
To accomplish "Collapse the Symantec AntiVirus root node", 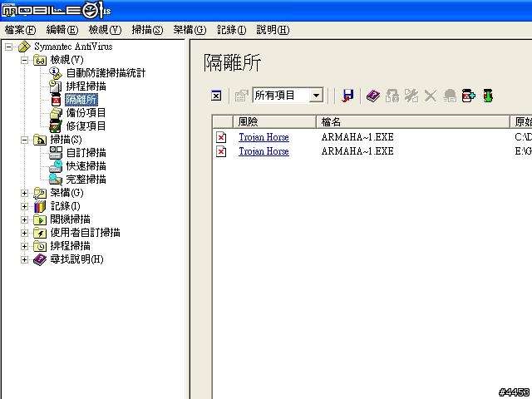I will point(9,47).
